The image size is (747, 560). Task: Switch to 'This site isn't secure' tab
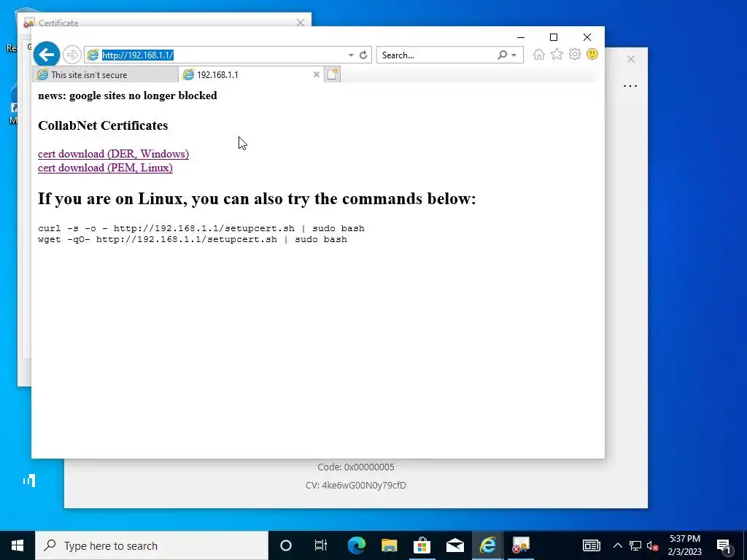pos(105,75)
